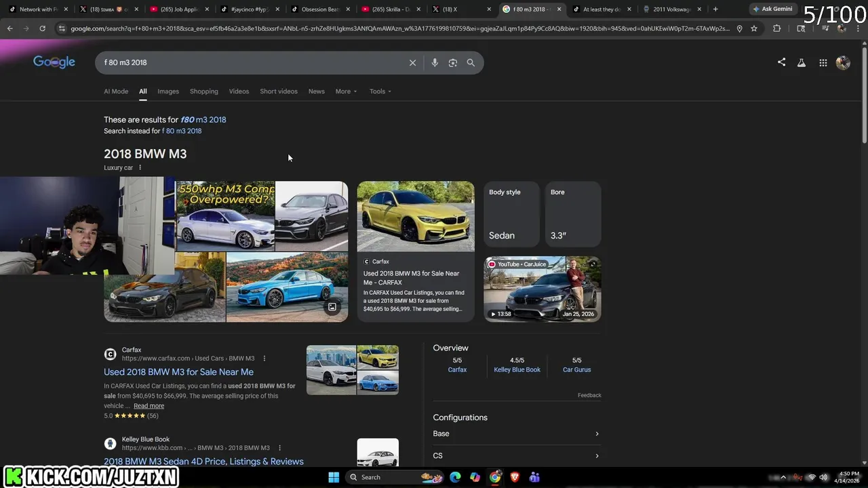This screenshot has height=488, width=868.
Task: Open Copilot from the taskbar
Action: pyautogui.click(x=475, y=477)
